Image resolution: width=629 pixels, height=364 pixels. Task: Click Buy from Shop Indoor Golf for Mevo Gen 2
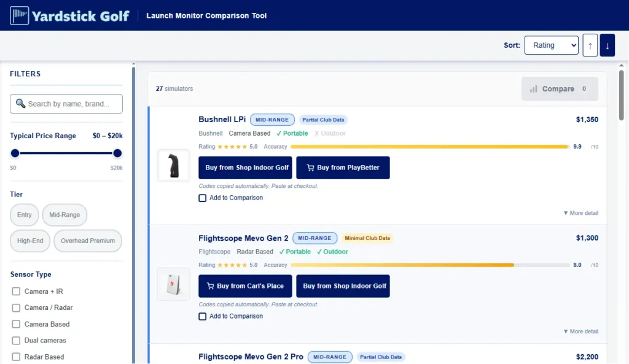click(343, 286)
